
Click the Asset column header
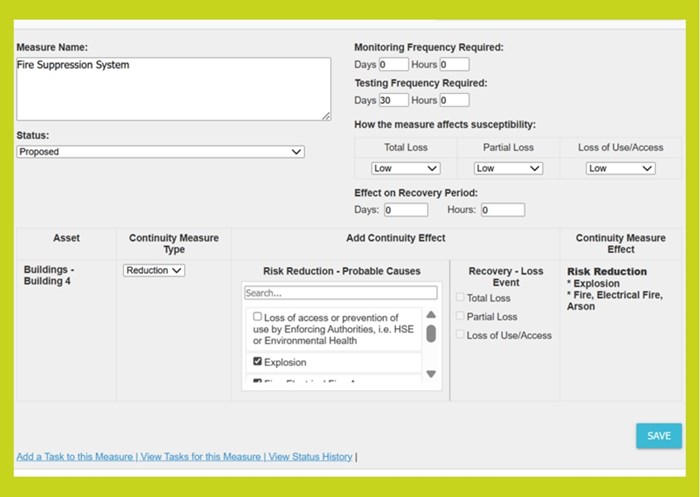[66, 238]
